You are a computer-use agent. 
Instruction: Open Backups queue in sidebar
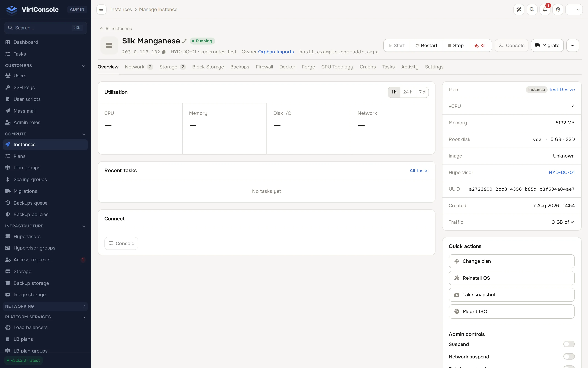[x=45, y=203]
